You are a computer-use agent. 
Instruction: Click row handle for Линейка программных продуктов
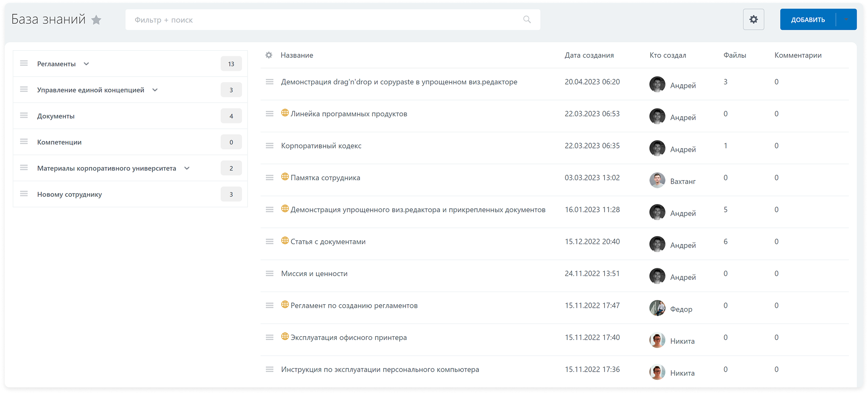coord(269,114)
